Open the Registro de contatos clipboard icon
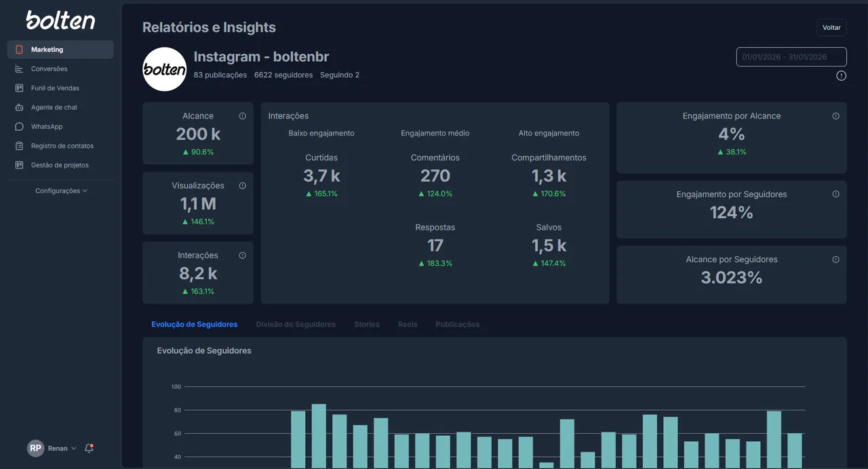Screen dimensions: 868x469 (19, 146)
